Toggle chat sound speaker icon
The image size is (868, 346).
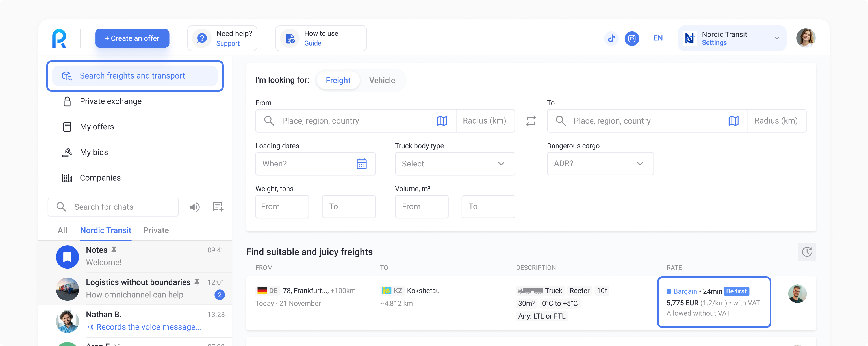[194, 207]
